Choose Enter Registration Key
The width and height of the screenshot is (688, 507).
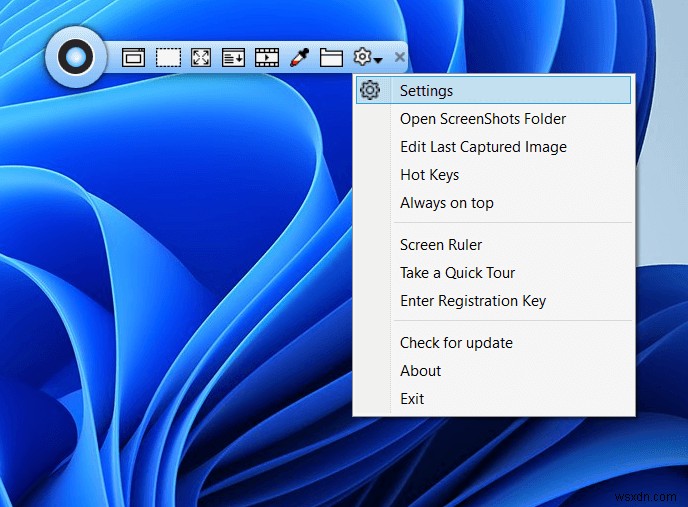tap(494, 301)
